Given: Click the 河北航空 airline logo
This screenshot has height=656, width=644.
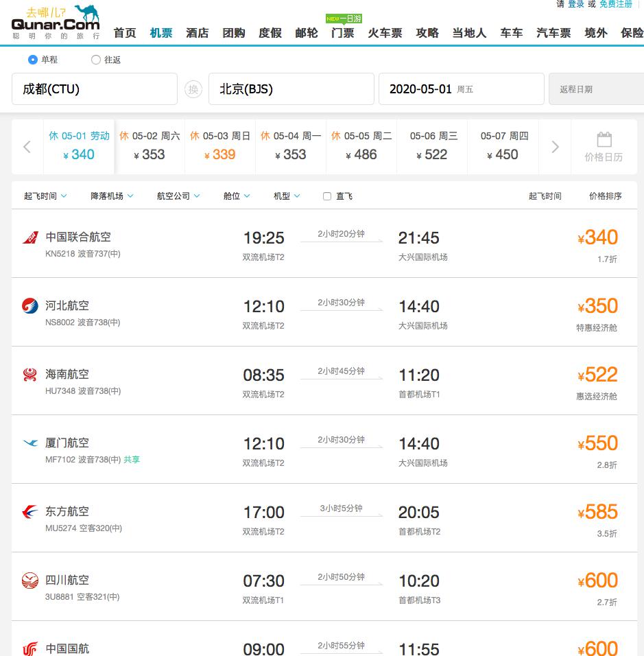Looking at the screenshot, I should [30, 305].
